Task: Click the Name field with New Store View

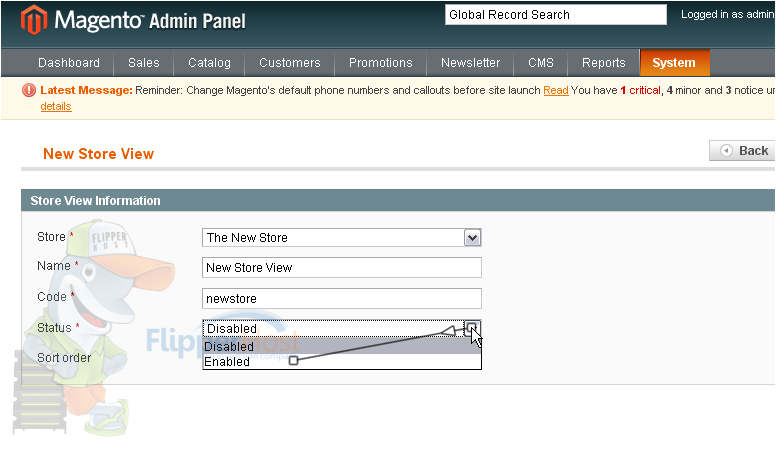Action: click(341, 268)
